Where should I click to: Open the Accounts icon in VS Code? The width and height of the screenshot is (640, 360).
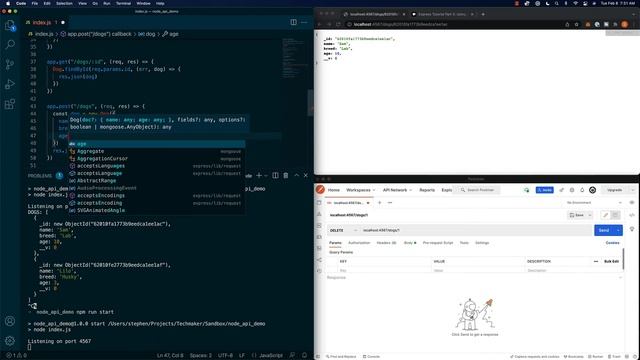pos(10,321)
